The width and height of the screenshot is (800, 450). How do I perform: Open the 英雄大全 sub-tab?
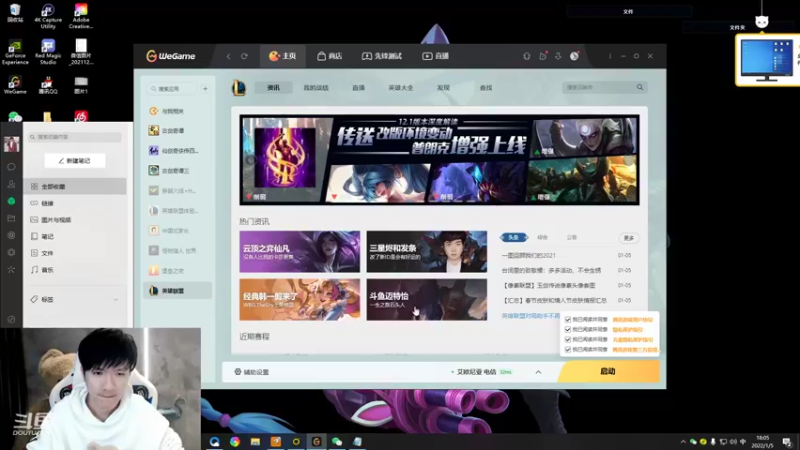401,88
